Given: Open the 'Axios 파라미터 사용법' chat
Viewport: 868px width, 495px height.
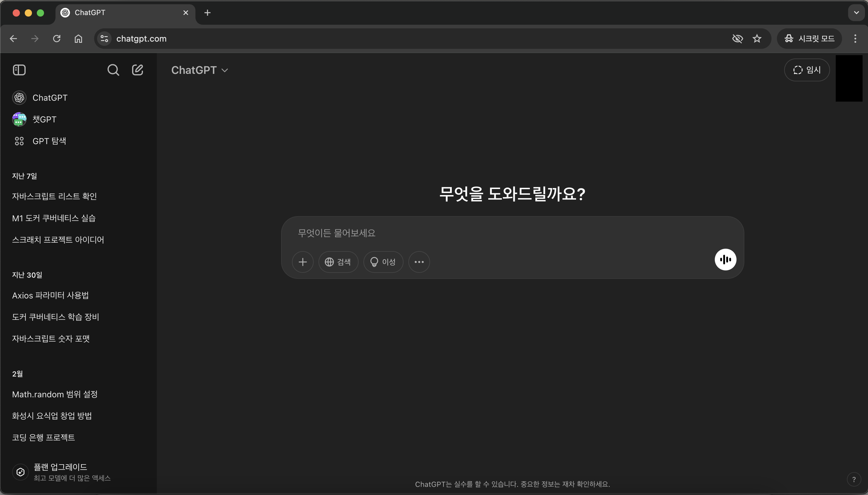Looking at the screenshot, I should click(x=50, y=295).
